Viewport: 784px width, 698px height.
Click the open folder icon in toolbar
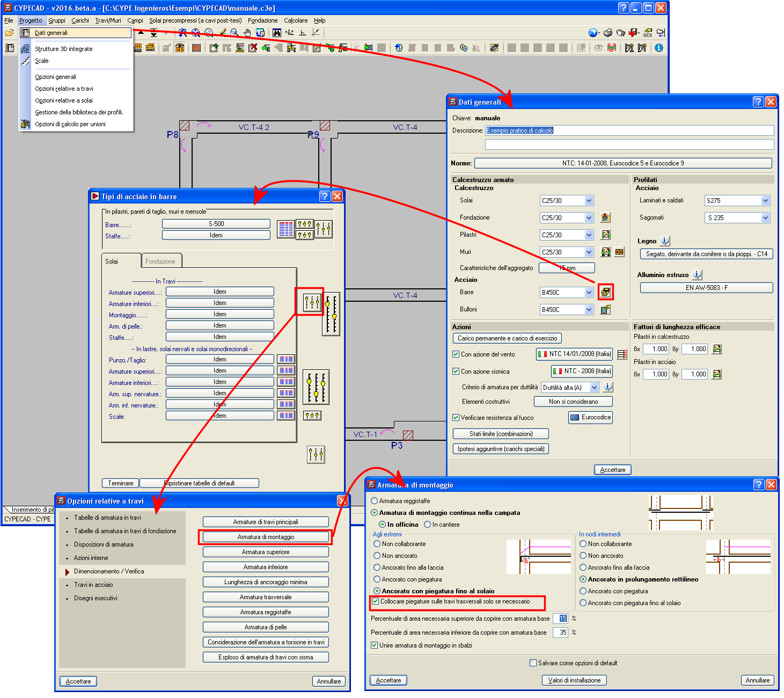point(9,33)
